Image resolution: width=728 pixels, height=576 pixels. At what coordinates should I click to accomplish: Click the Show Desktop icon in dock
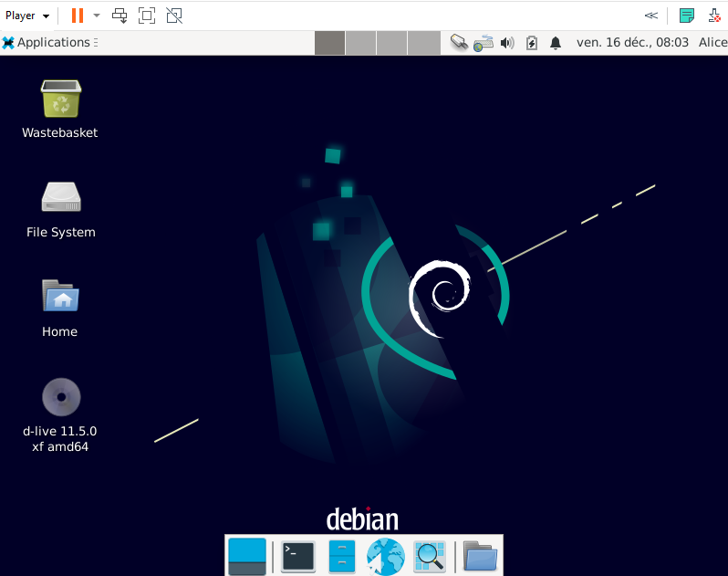pos(247,555)
